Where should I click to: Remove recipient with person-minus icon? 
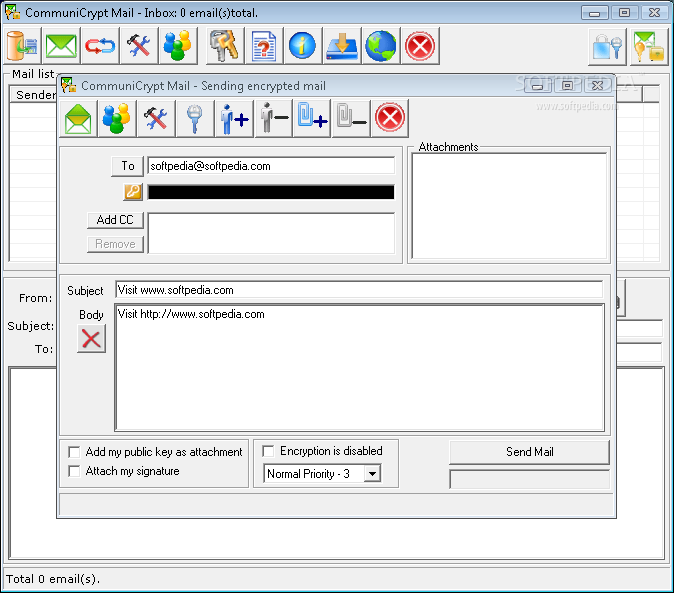coord(273,118)
